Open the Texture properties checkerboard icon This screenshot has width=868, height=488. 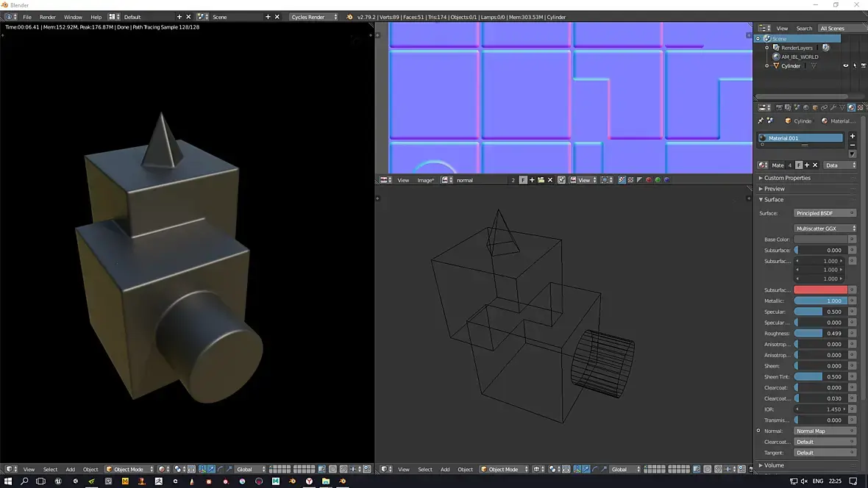[x=860, y=107]
